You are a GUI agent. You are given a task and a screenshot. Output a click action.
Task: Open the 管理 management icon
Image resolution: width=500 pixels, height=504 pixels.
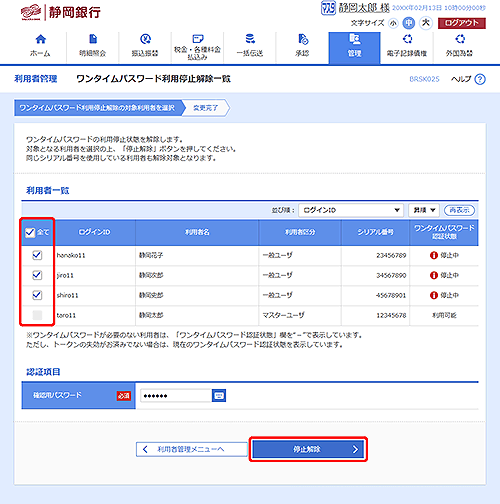point(354,39)
